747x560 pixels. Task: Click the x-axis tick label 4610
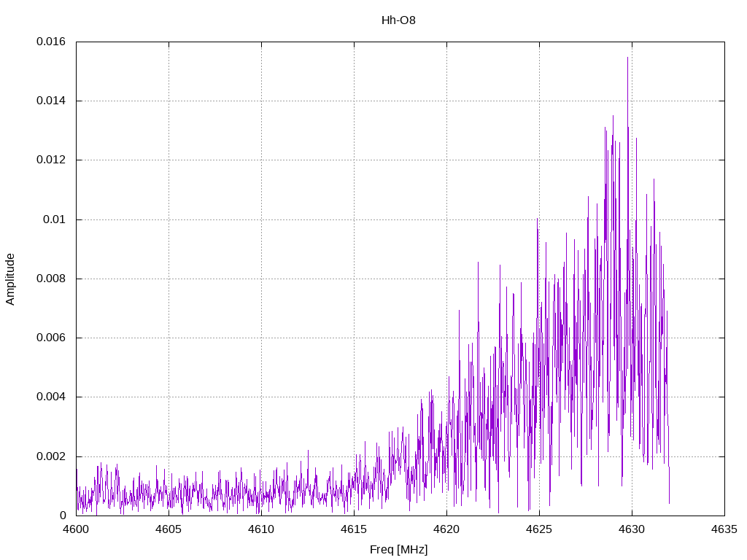261,529
